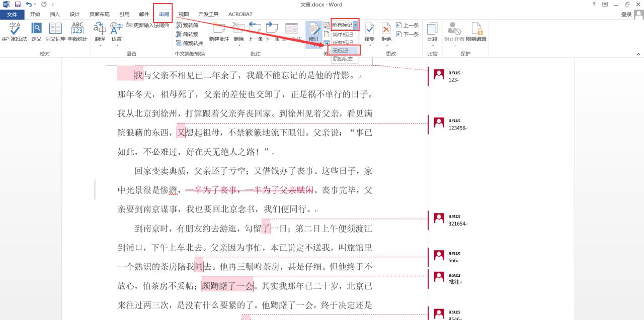The image size is (644, 320).
Task: Add a comment with 新建批注
Action: (x=219, y=32)
